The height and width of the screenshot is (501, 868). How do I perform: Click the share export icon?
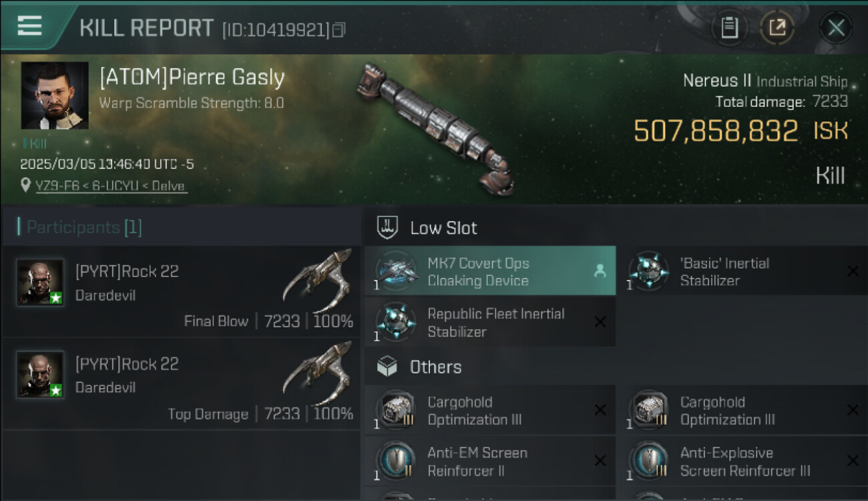(777, 28)
